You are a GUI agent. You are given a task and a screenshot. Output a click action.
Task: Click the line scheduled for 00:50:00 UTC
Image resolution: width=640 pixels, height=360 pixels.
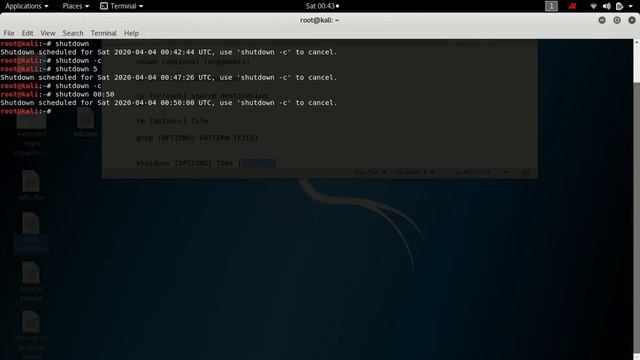coord(169,103)
